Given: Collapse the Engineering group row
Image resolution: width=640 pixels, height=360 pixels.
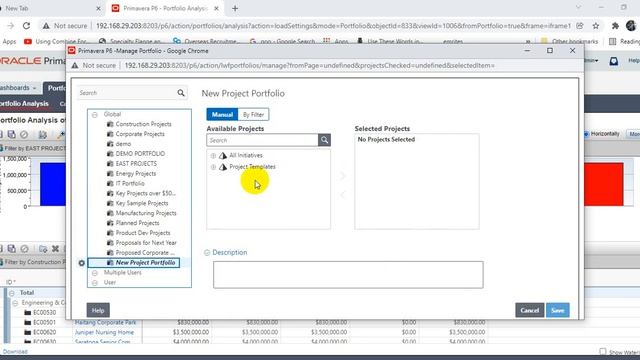Looking at the screenshot, I should 16,303.
